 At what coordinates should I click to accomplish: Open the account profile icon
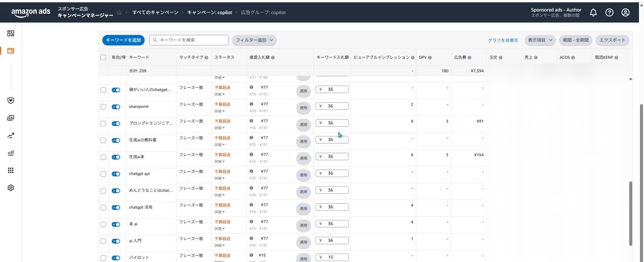[625, 13]
